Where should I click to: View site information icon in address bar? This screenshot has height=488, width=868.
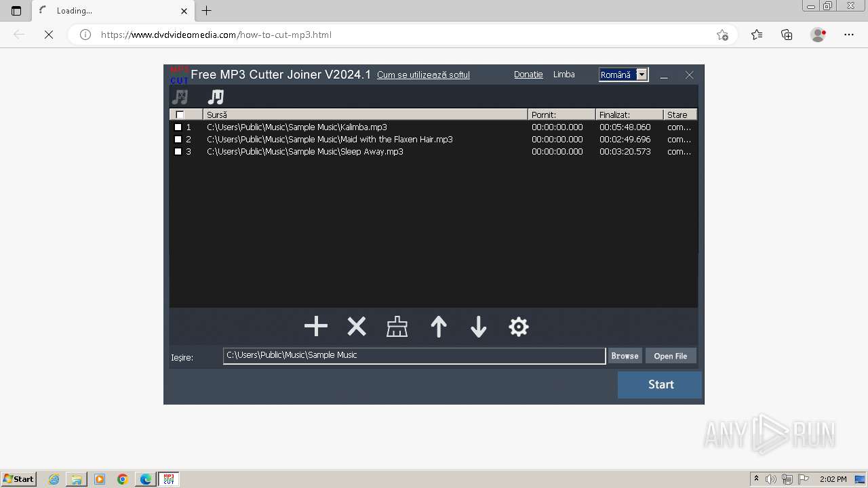click(85, 35)
